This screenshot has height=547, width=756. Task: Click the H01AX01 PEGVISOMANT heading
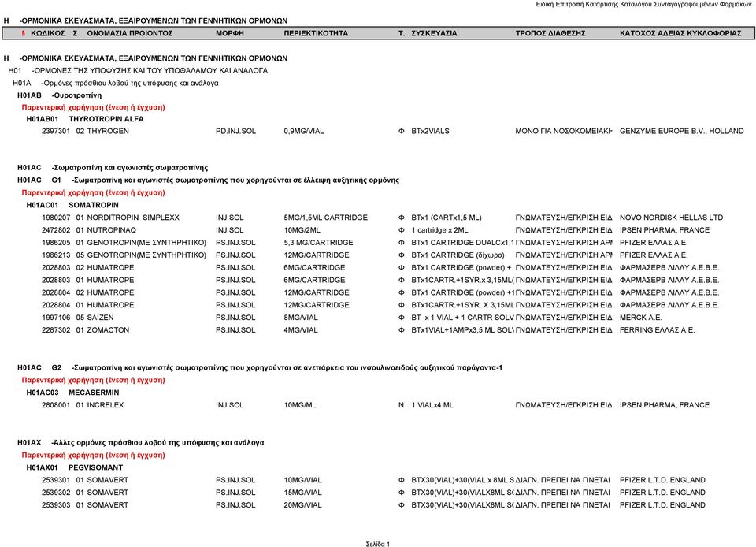(x=75, y=468)
